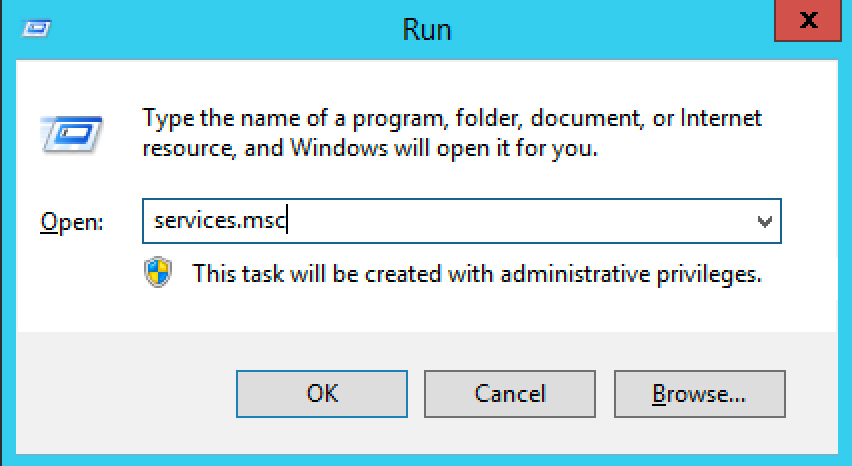The width and height of the screenshot is (852, 466).
Task: Click the "Run" title text
Action: pos(427,29)
